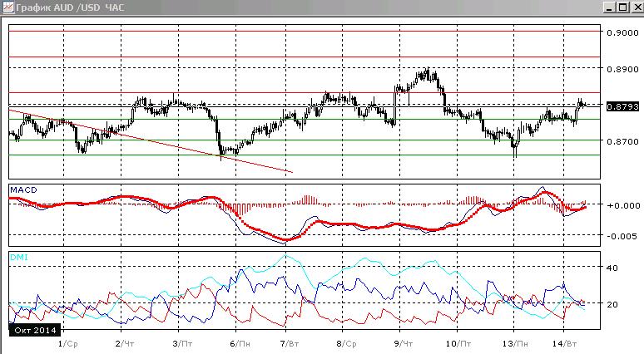The image size is (644, 354).
Task: Click the +0.000 MACD axis value
Action: pos(623,205)
